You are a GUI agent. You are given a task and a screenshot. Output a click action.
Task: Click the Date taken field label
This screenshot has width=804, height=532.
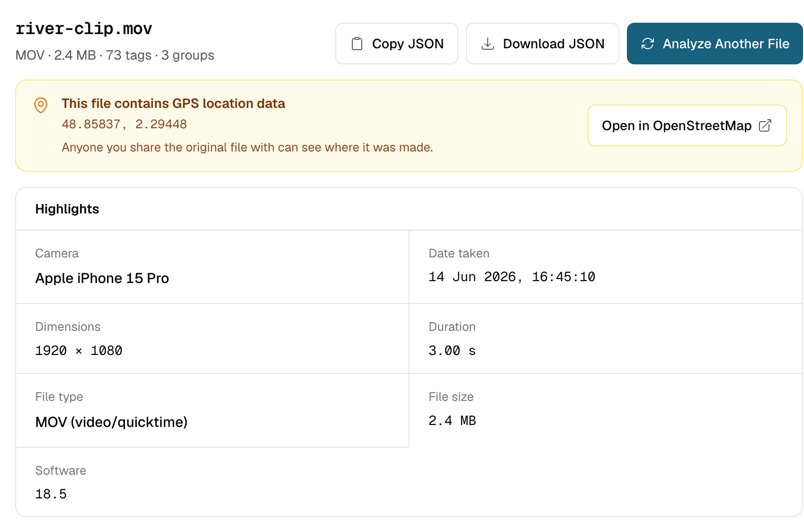point(459,254)
